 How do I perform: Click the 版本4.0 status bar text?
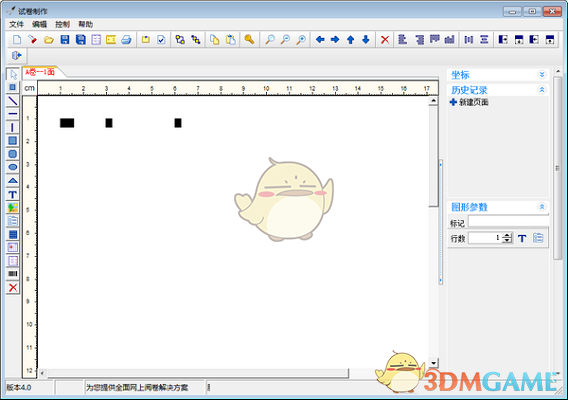coord(19,388)
